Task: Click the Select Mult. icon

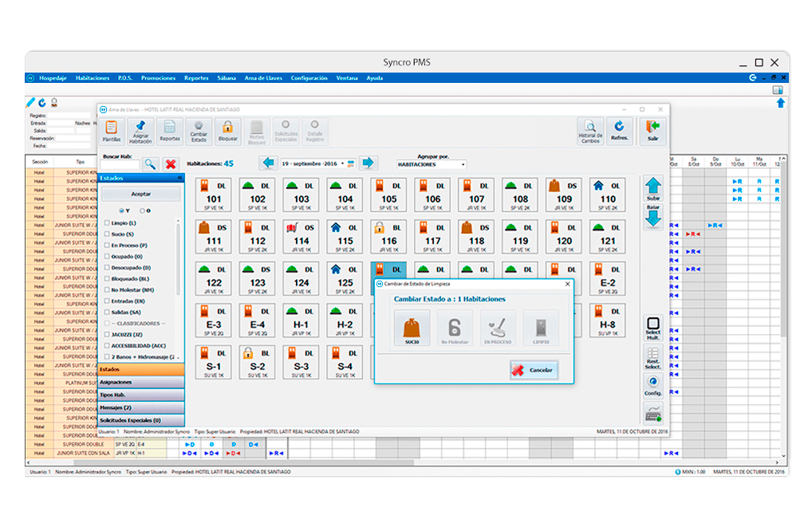Action: (653, 327)
